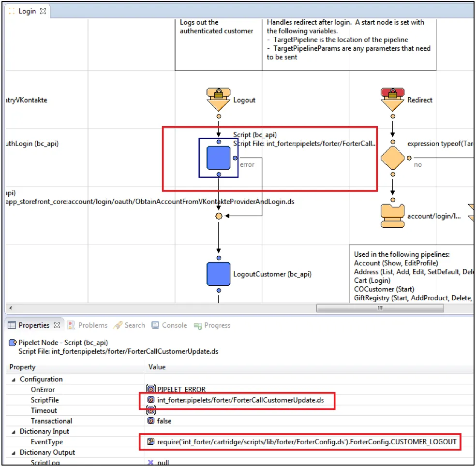Click the CUSTOMER_LOGOUT EventType value
This screenshot has width=476, height=467.
pyautogui.click(x=307, y=442)
